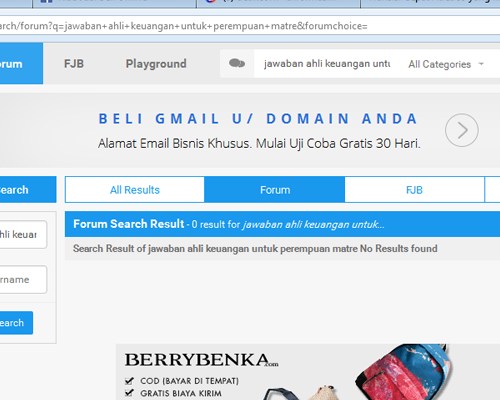The image size is (500, 400).
Task: Switch to the All Results tab
Action: pos(135,190)
